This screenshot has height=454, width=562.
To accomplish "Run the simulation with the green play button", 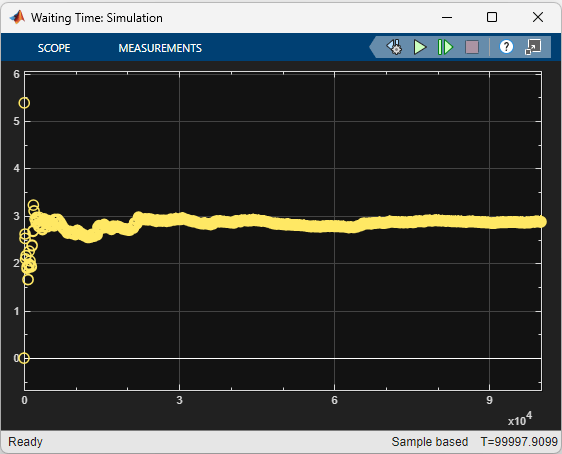I will coord(419,47).
